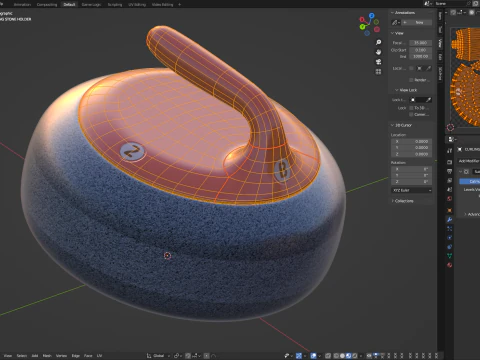Toggle X-ray mode in viewport header
This screenshot has width=480, height=360.
pos(328,356)
